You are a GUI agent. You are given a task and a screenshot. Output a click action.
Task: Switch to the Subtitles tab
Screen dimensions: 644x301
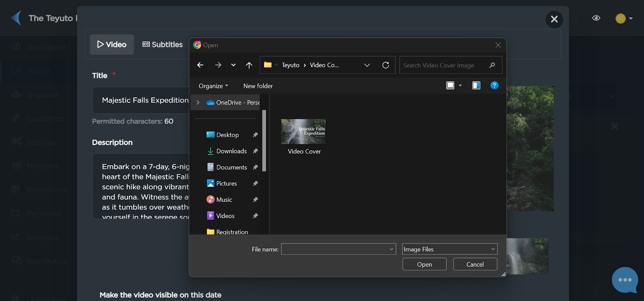tap(163, 45)
